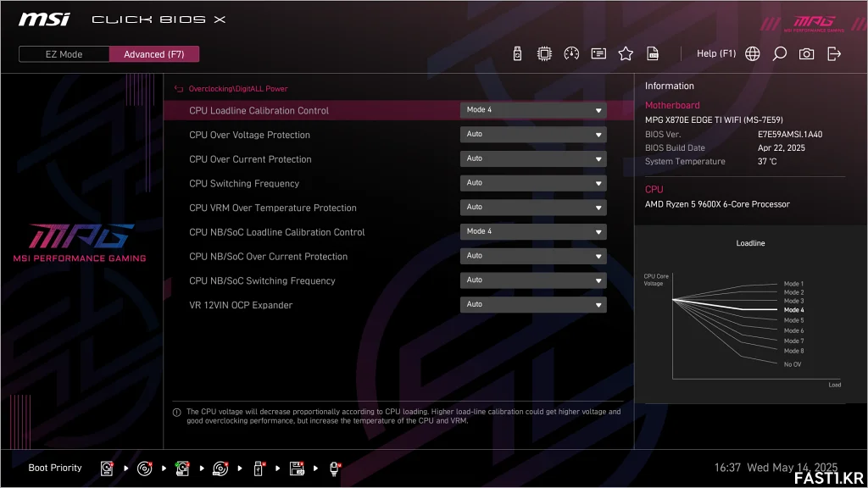Click the CPU heading in Information panel
Screen dimensions: 868x488
(x=654, y=189)
